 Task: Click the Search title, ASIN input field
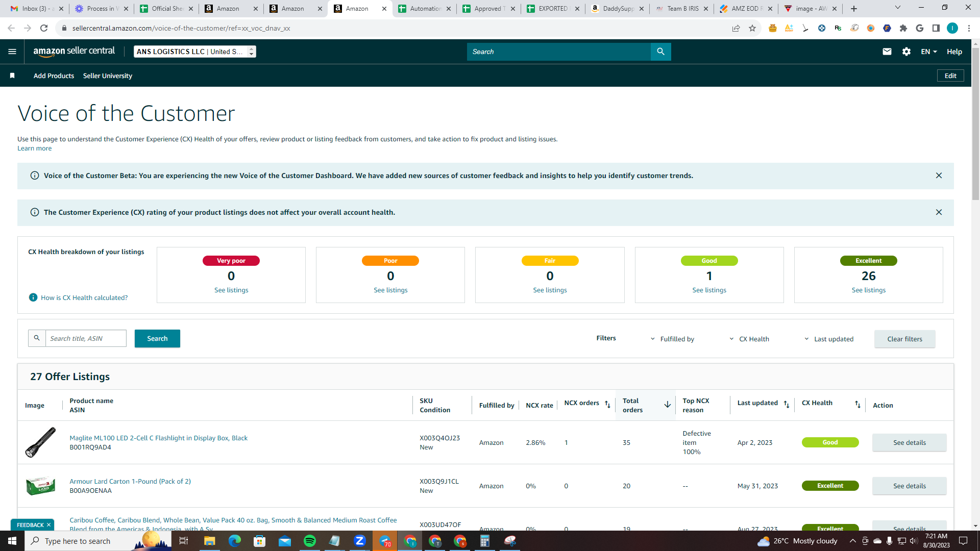[x=86, y=338]
